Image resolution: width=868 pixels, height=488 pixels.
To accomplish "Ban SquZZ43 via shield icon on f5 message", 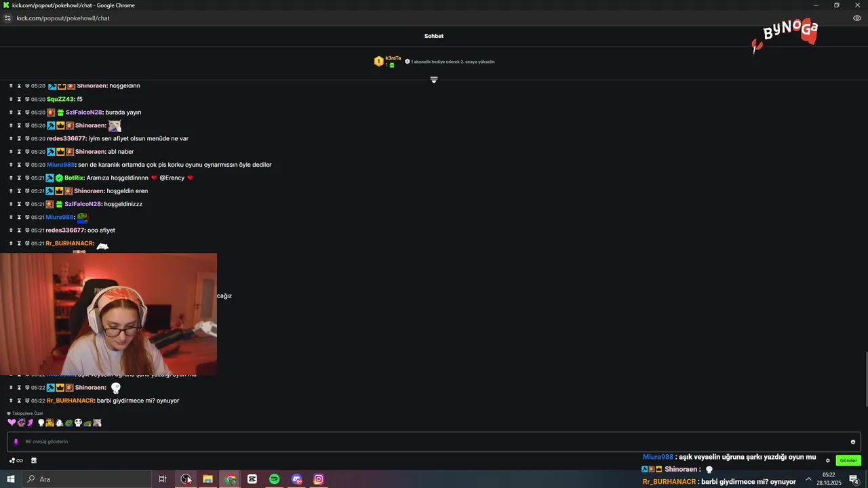I will click(27, 99).
